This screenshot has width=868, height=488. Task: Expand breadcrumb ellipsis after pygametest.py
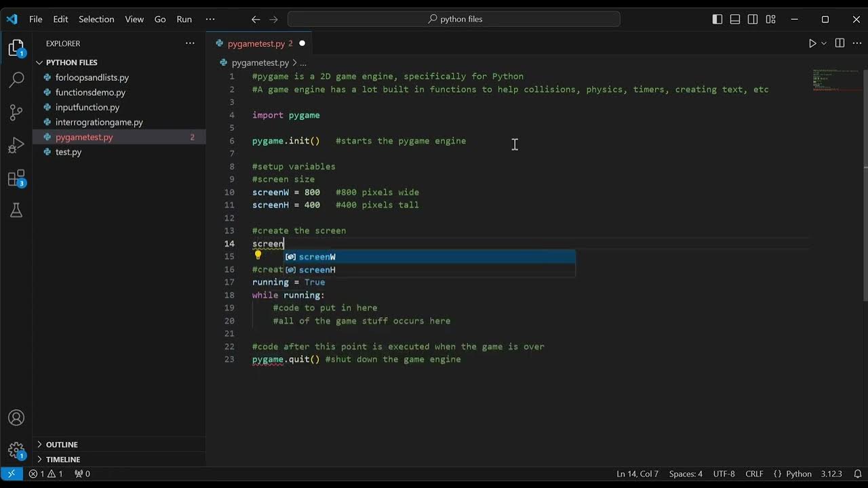pos(303,62)
